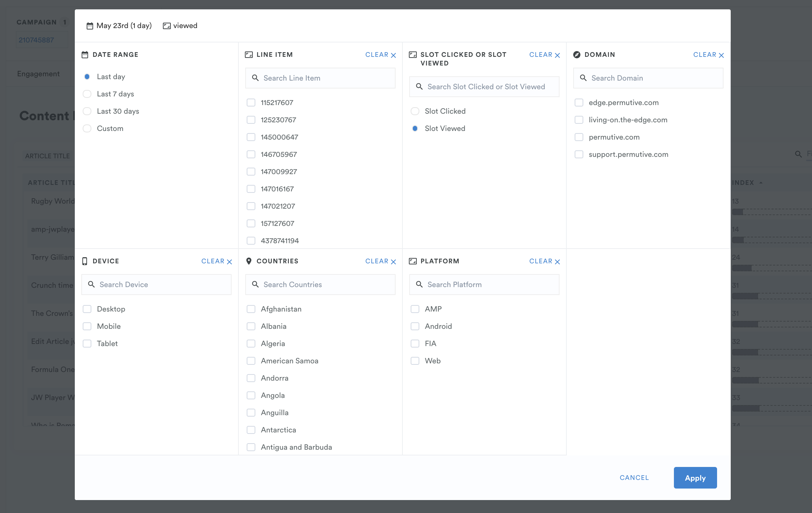
Task: Choose the Custom date range
Action: pyautogui.click(x=87, y=128)
